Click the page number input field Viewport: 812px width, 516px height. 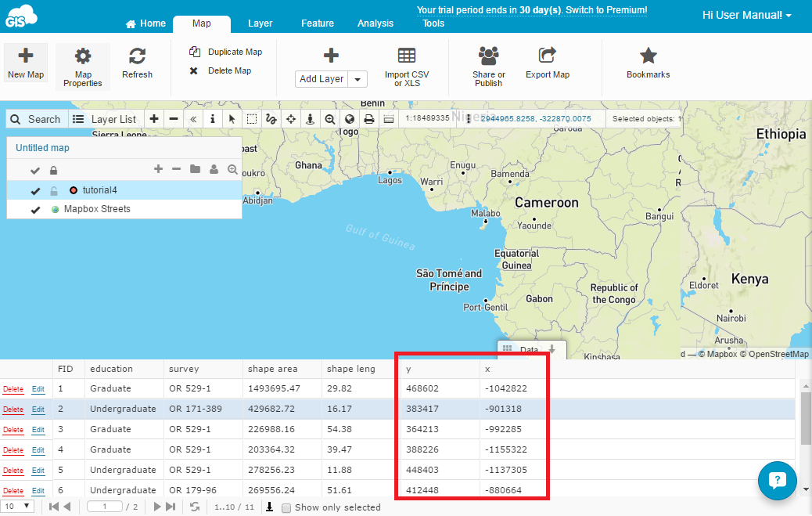pyautogui.click(x=105, y=507)
